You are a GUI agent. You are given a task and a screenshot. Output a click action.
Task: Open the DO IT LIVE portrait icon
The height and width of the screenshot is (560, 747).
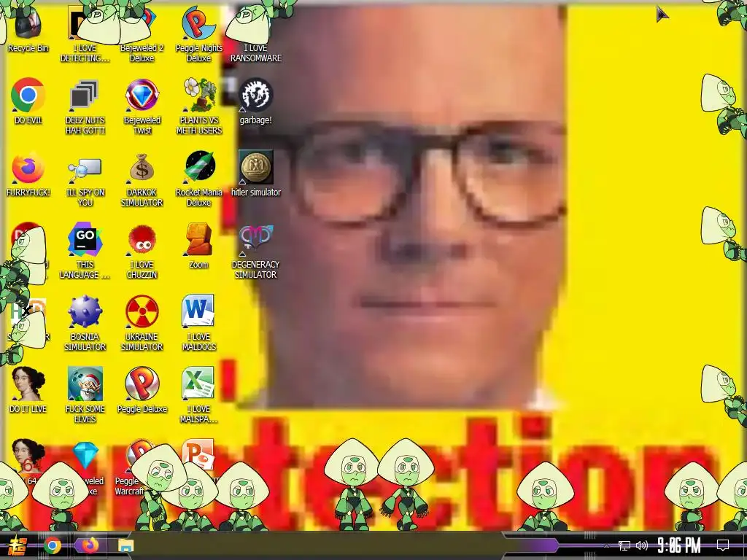(28, 384)
